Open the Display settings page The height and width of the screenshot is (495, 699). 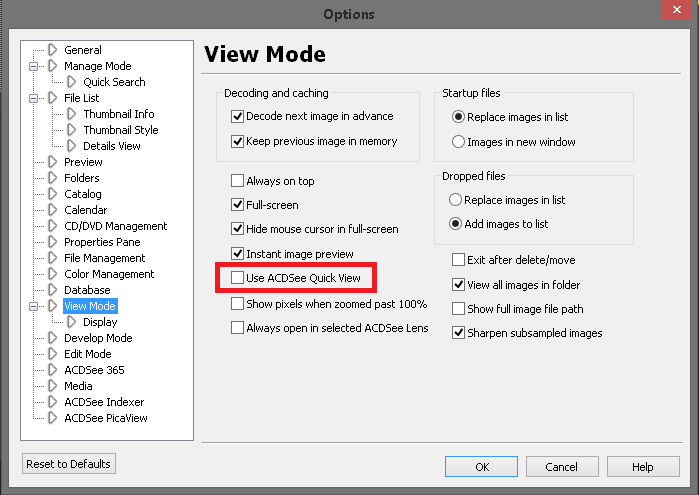pos(100,322)
